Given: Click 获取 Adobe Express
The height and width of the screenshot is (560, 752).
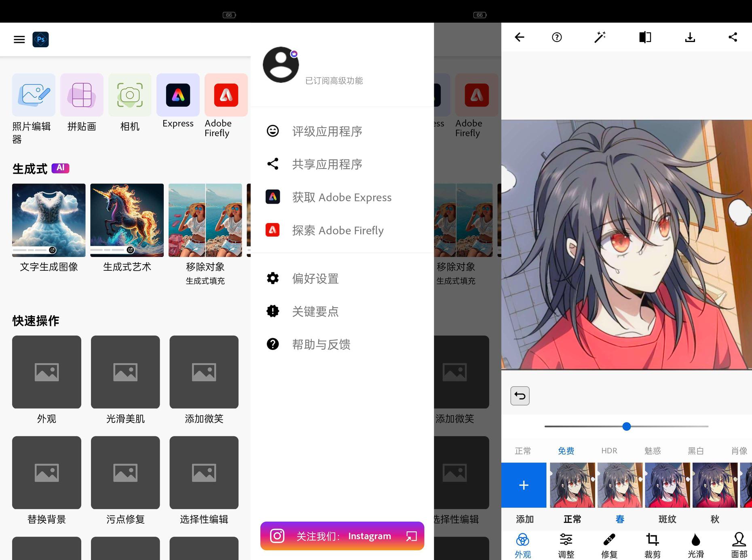Looking at the screenshot, I should click(341, 197).
